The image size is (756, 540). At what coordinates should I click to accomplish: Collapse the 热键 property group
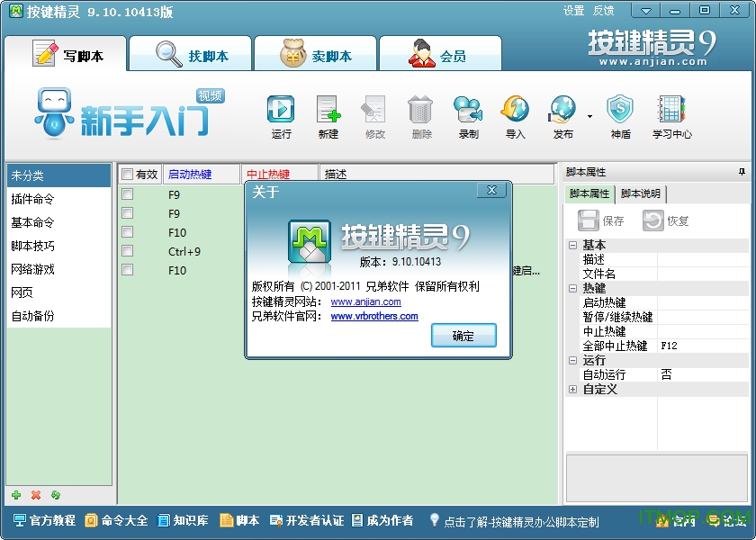pos(572,288)
